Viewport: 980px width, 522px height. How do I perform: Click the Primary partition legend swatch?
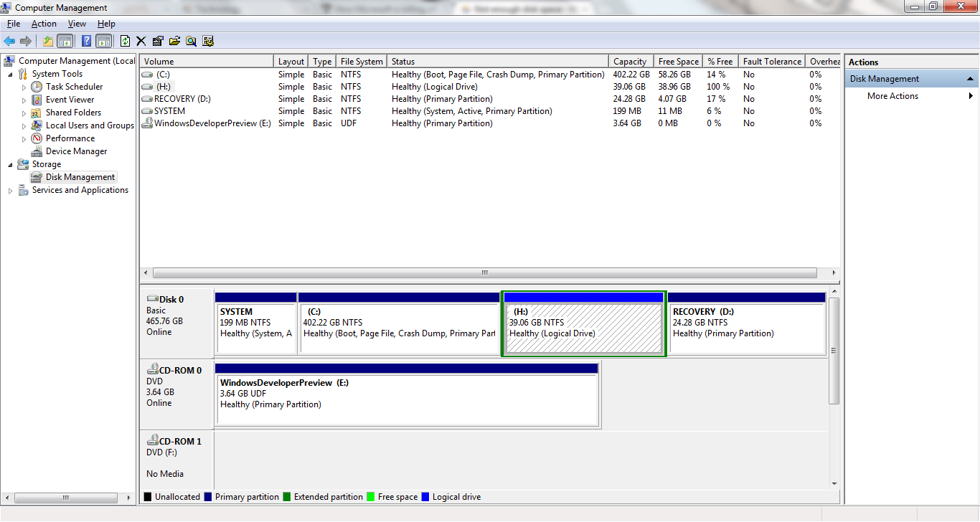point(208,497)
